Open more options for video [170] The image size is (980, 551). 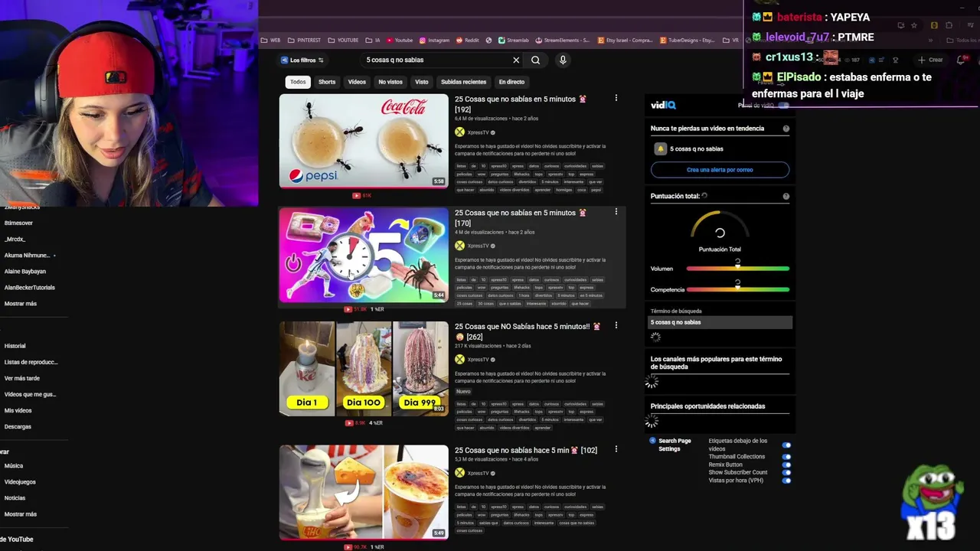coord(616,212)
